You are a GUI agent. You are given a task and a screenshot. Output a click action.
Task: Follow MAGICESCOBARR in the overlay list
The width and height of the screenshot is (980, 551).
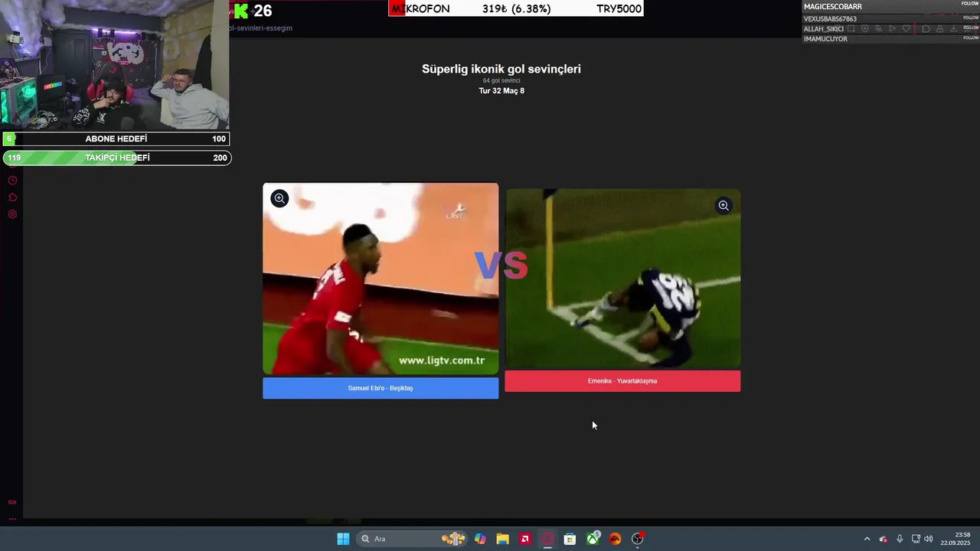pos(970,3)
